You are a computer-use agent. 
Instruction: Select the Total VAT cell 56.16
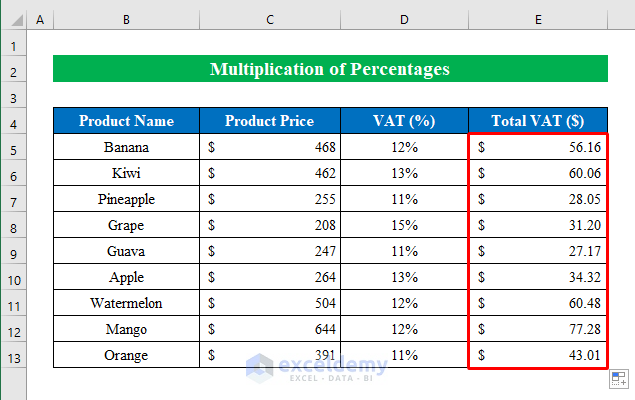[x=538, y=147]
